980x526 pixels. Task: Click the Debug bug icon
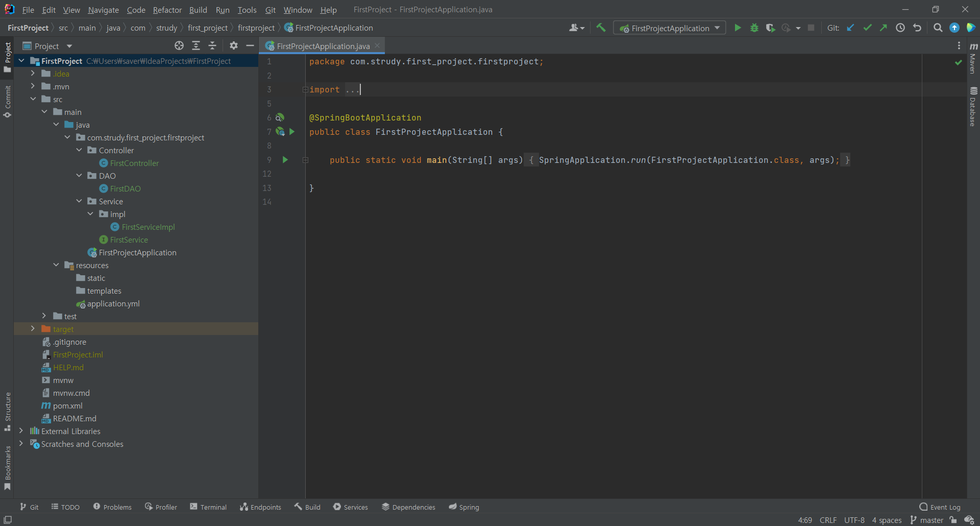[754, 28]
